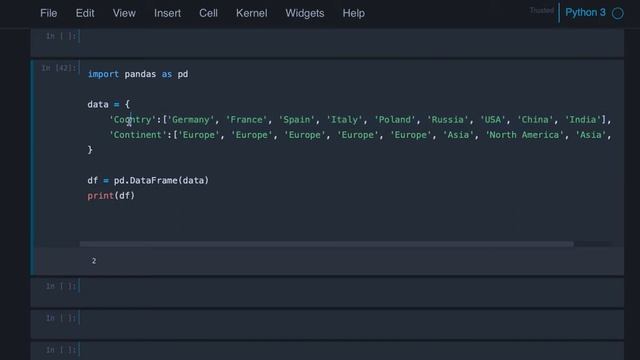Click the 'North America' string
This screenshot has width=640, height=360.
[524, 135]
